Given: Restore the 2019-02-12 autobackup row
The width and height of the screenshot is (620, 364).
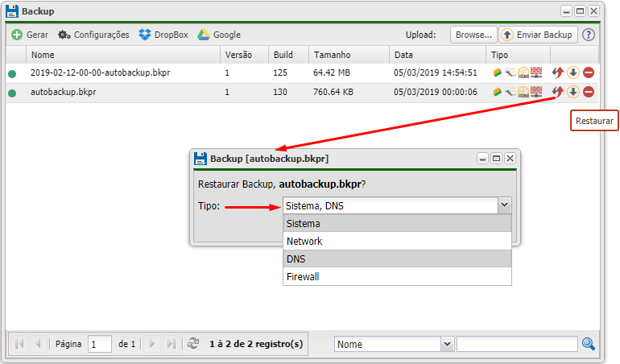Looking at the screenshot, I should [x=558, y=72].
